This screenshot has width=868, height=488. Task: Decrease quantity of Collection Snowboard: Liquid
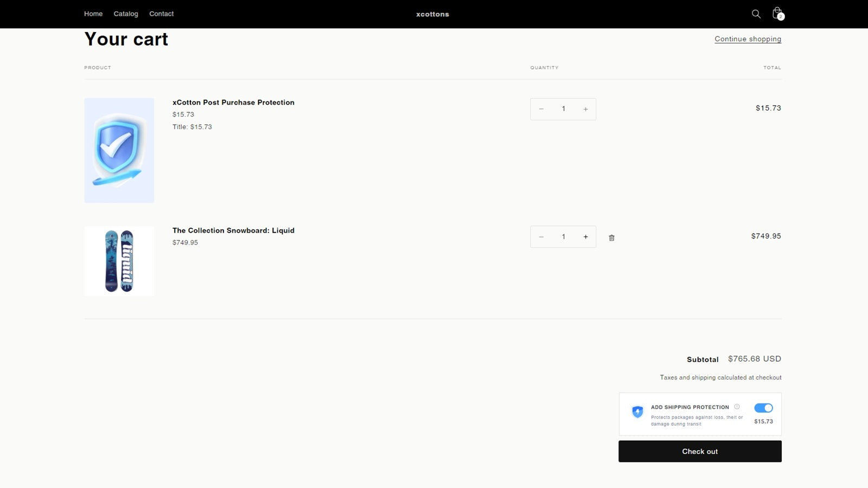541,237
